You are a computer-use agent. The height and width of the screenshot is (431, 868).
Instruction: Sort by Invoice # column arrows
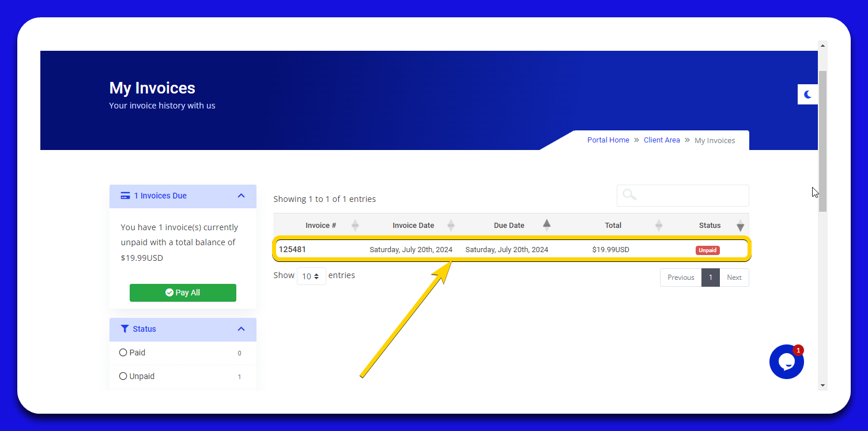coord(355,226)
